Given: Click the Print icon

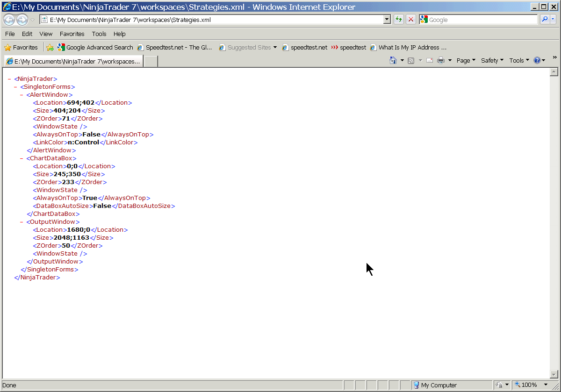Looking at the screenshot, I should pyautogui.click(x=441, y=60).
